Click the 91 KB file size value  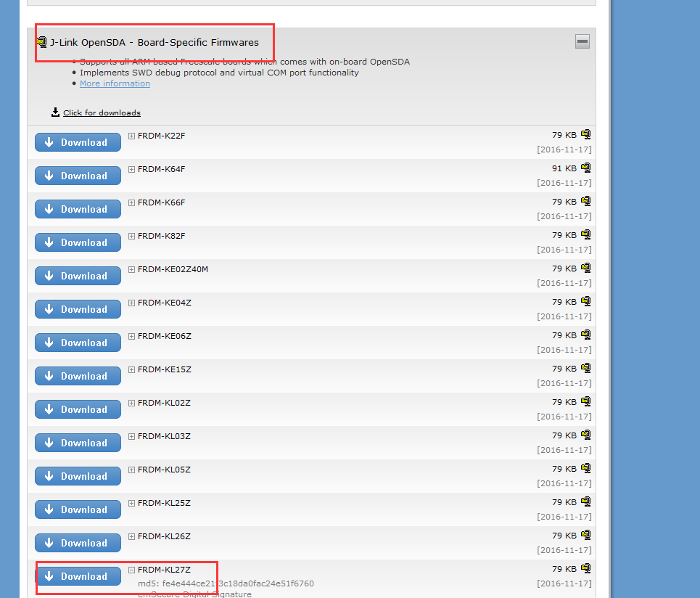click(x=564, y=168)
